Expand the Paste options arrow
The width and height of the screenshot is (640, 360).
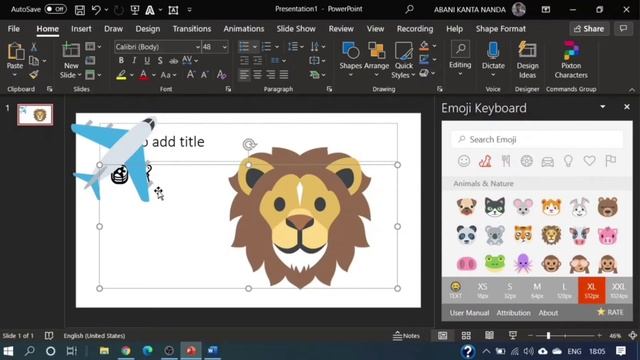[15, 75]
